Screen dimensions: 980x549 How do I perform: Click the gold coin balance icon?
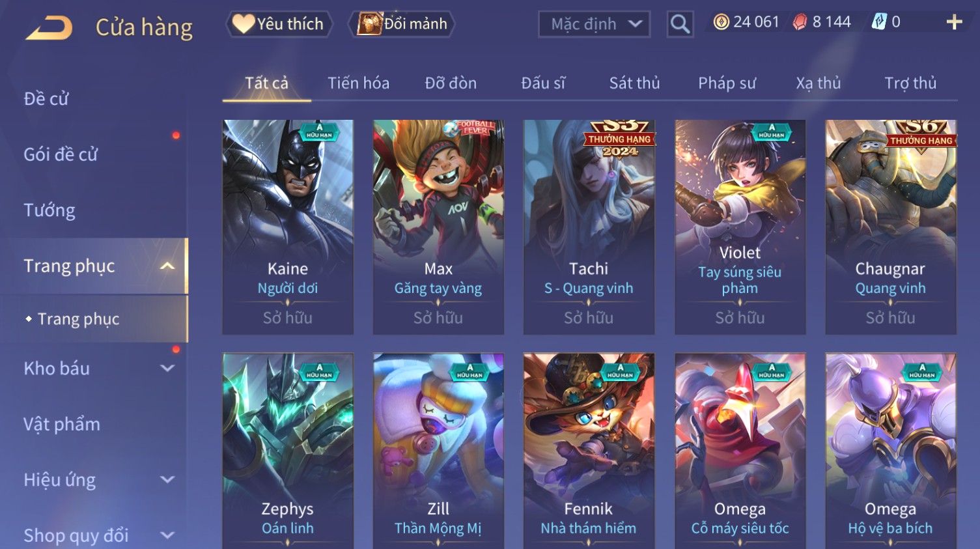pos(721,22)
